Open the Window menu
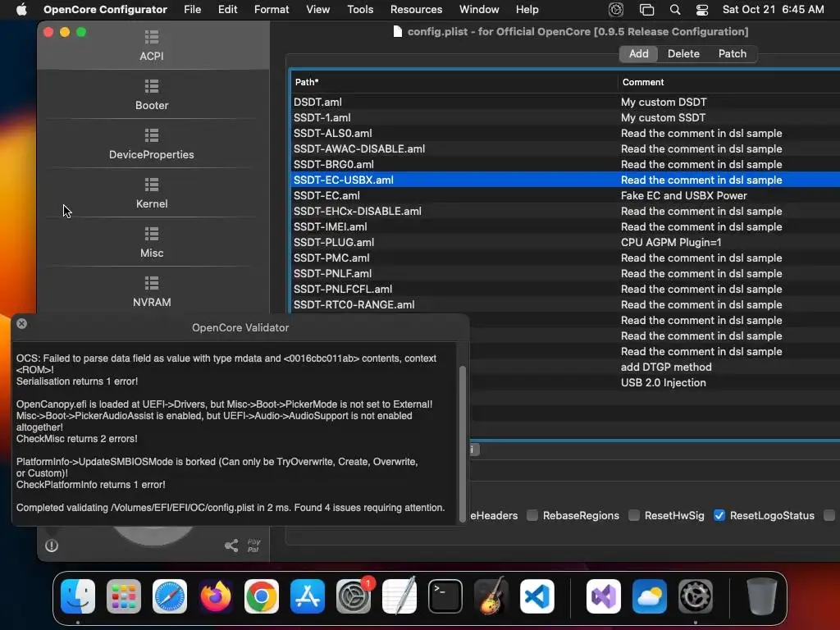This screenshot has width=840, height=630. pos(479,10)
